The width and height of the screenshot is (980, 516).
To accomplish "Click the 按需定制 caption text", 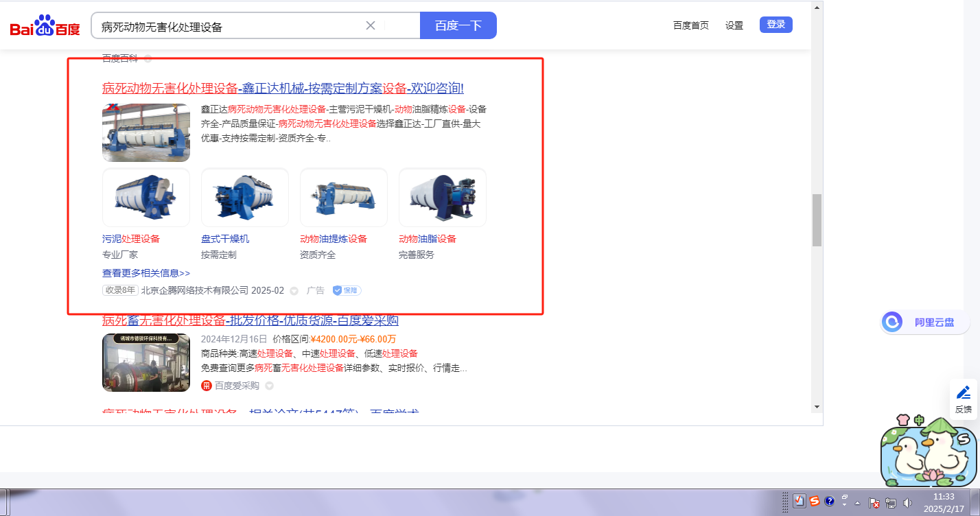I will pyautogui.click(x=219, y=255).
